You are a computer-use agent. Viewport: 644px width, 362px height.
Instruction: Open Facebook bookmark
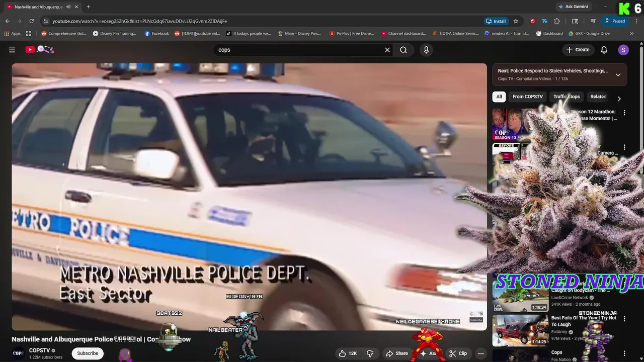coord(156,34)
